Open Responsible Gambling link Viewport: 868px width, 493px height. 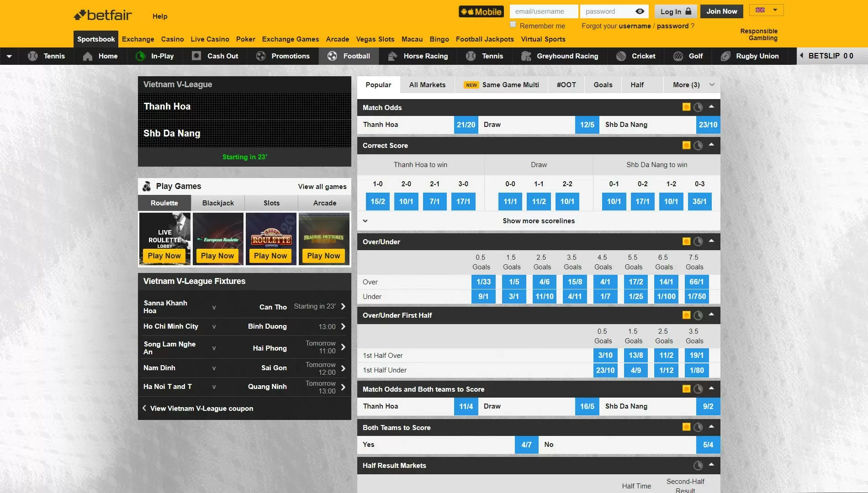(759, 34)
